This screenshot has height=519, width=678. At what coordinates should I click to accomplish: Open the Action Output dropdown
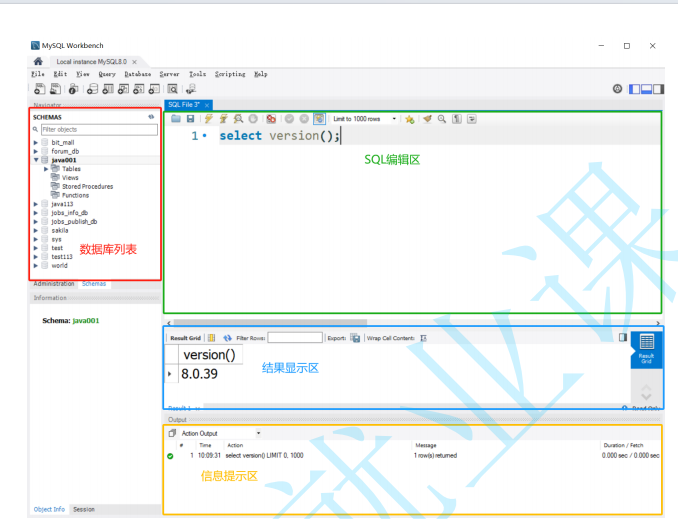(x=221, y=433)
